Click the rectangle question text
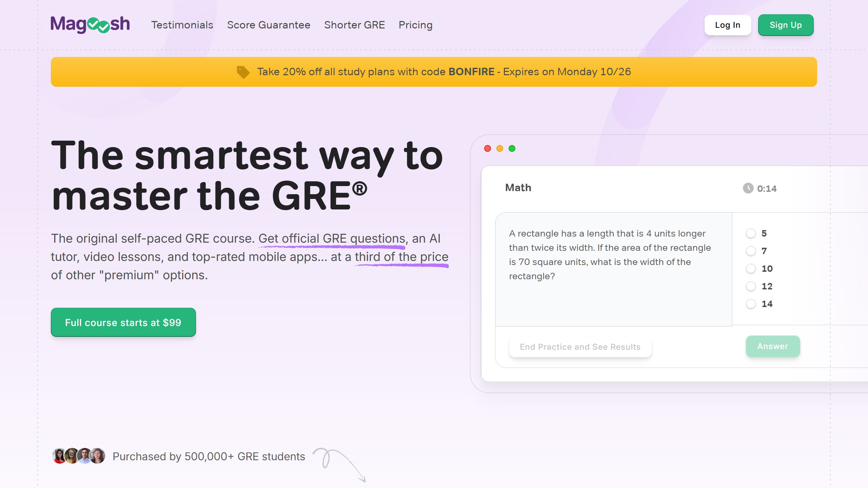Screen dimensions: 868x488 (x=610, y=255)
